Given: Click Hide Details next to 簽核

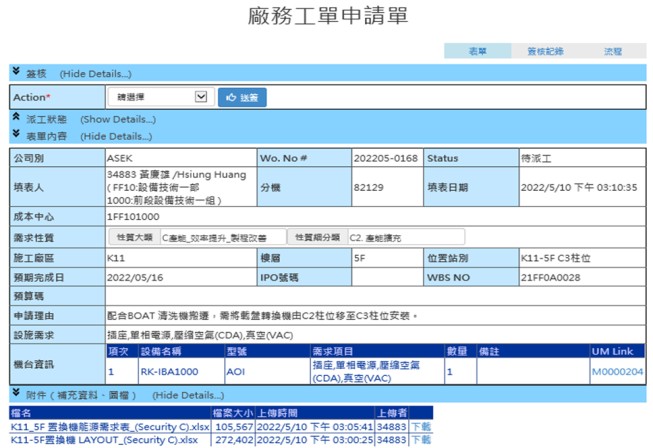Looking at the screenshot, I should (x=95, y=74).
